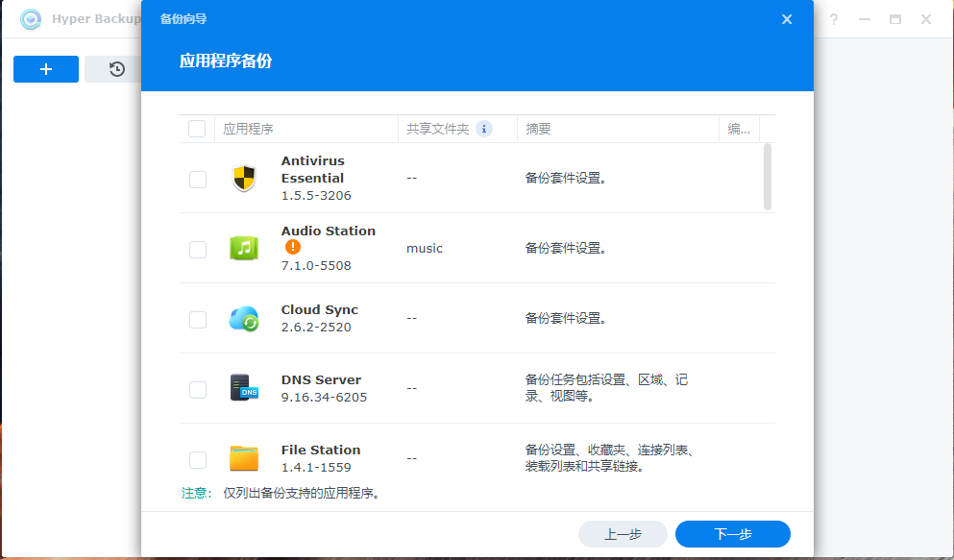The height and width of the screenshot is (560, 954).
Task: Click the Hyper Backup app logo icon
Action: click(x=31, y=19)
